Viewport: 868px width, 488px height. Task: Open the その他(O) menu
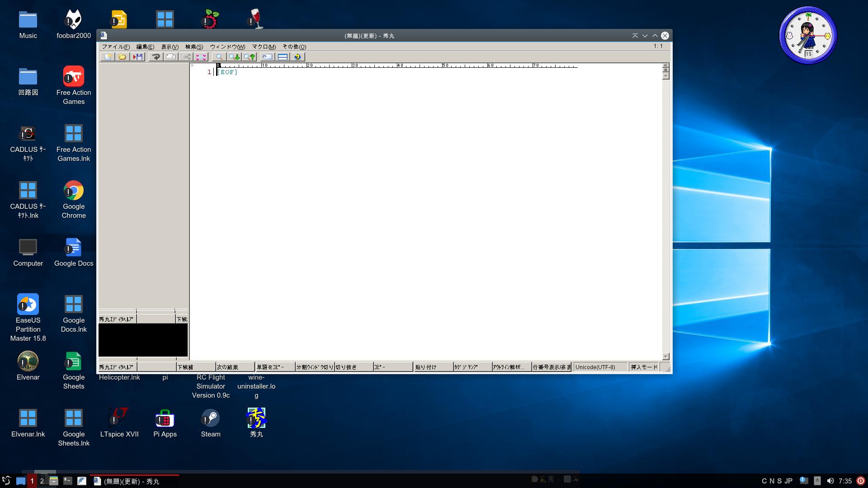point(294,47)
